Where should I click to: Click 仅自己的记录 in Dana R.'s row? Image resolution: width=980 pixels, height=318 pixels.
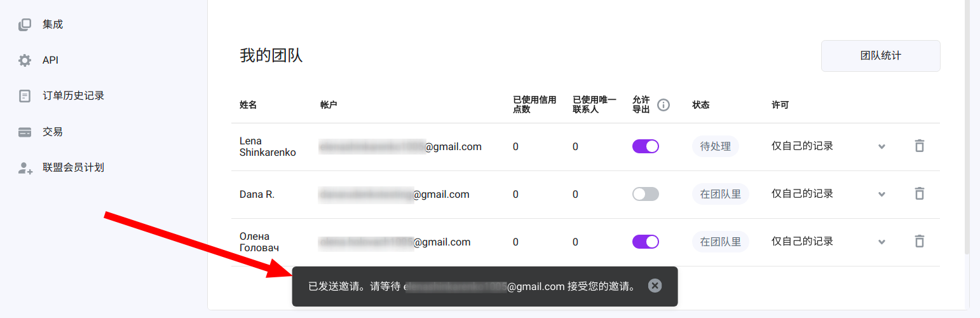[x=802, y=193]
